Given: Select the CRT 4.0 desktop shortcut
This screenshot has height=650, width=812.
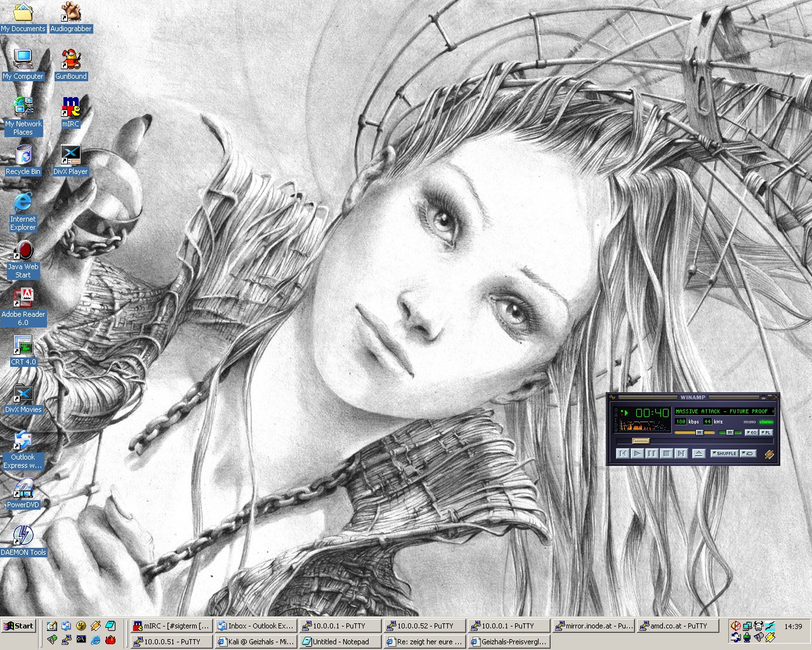Looking at the screenshot, I should click(x=23, y=350).
